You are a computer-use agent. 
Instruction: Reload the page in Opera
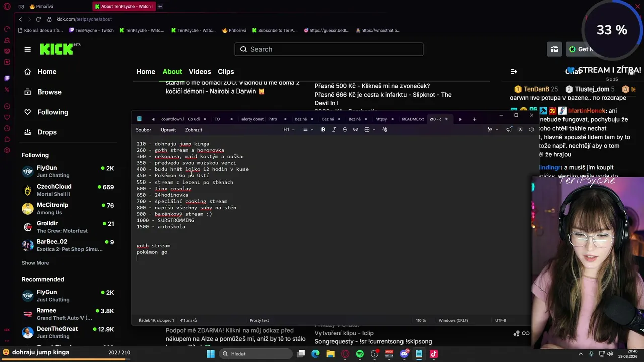[38, 19]
